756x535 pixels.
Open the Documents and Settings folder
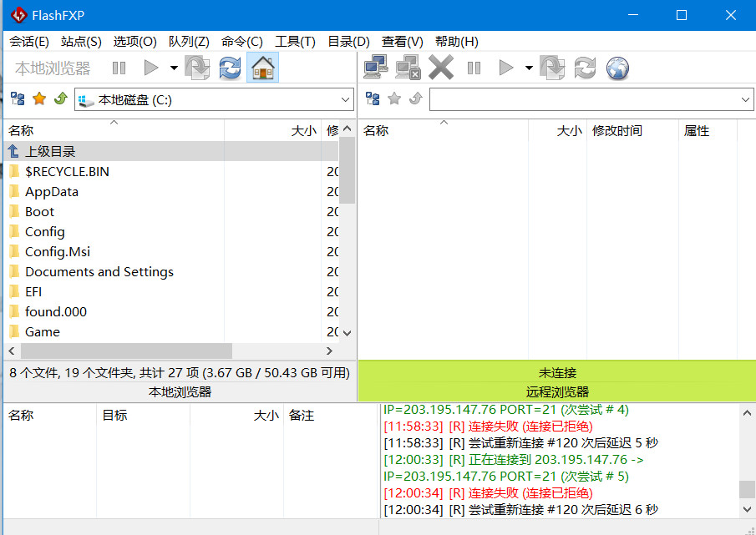pos(99,271)
